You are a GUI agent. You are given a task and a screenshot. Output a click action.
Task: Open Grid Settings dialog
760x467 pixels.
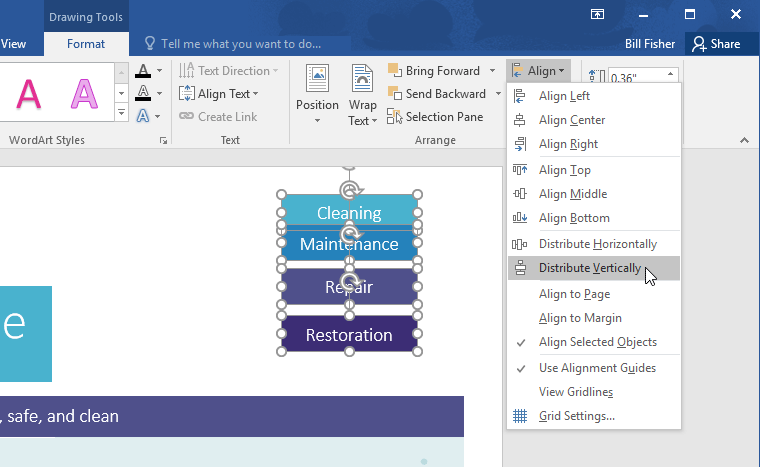(x=576, y=416)
